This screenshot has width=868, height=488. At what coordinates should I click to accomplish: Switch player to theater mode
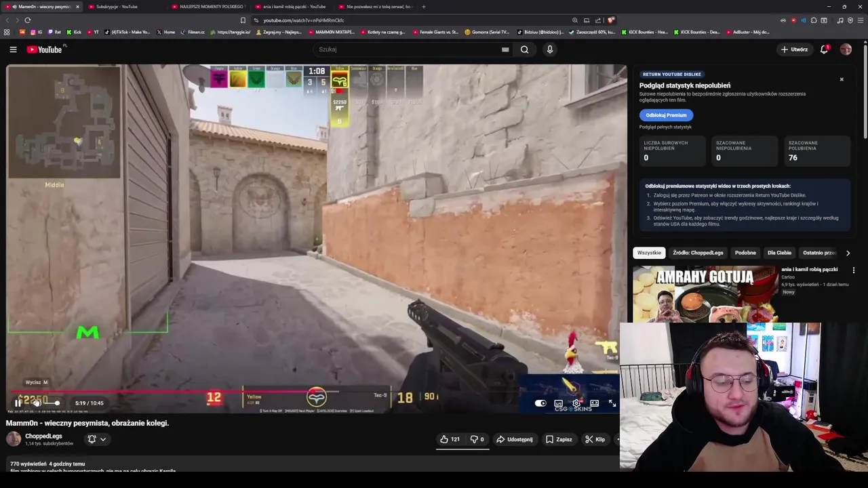pos(594,403)
